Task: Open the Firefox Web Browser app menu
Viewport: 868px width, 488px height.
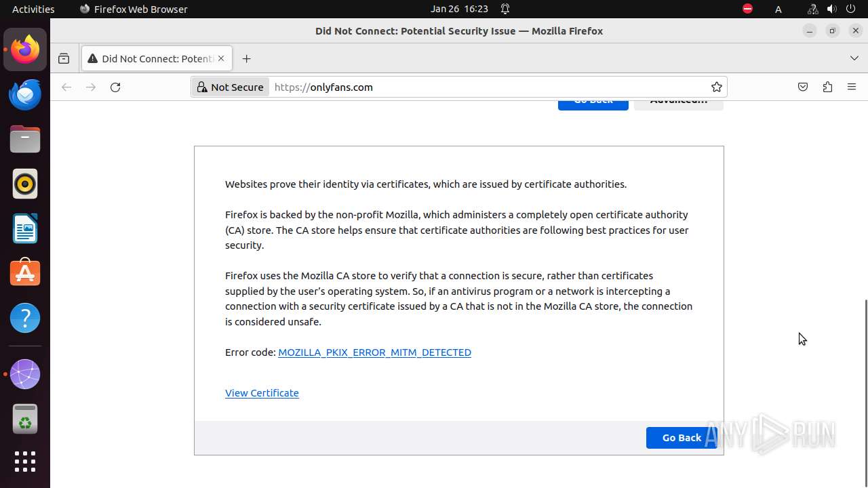Action: coord(134,9)
